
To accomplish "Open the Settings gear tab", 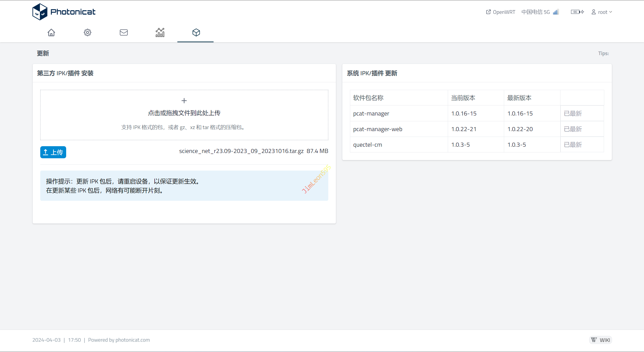I will click(x=88, y=32).
